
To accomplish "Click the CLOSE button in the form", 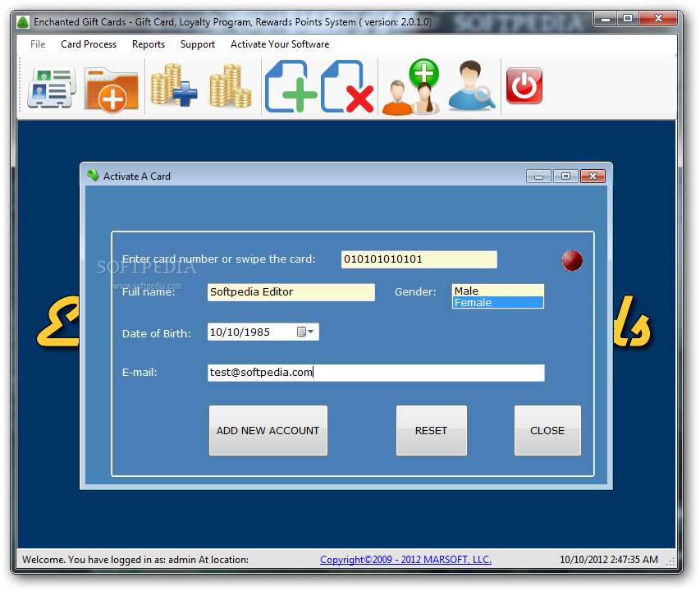I will click(547, 430).
